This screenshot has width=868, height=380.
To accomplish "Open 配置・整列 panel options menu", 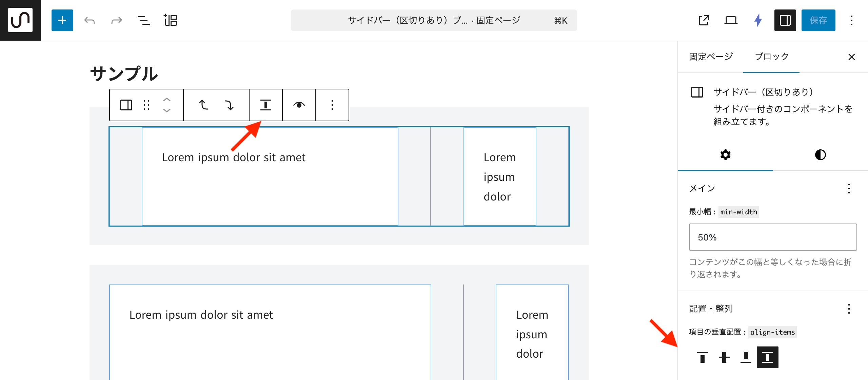I will pos(849,309).
